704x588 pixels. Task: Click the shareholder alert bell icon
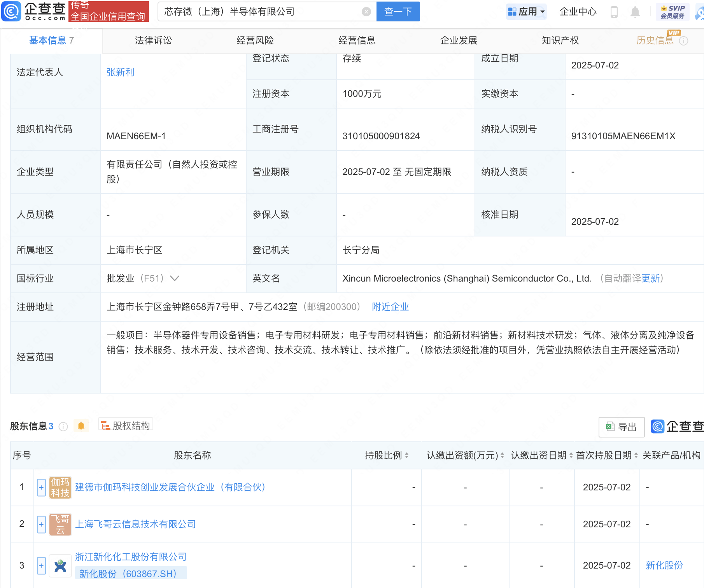pos(81,426)
